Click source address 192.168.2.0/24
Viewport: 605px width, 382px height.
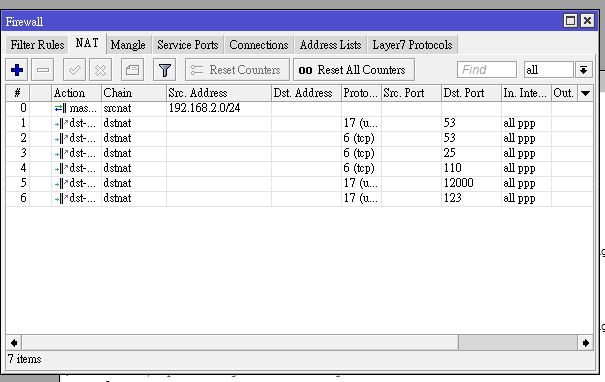[204, 108]
